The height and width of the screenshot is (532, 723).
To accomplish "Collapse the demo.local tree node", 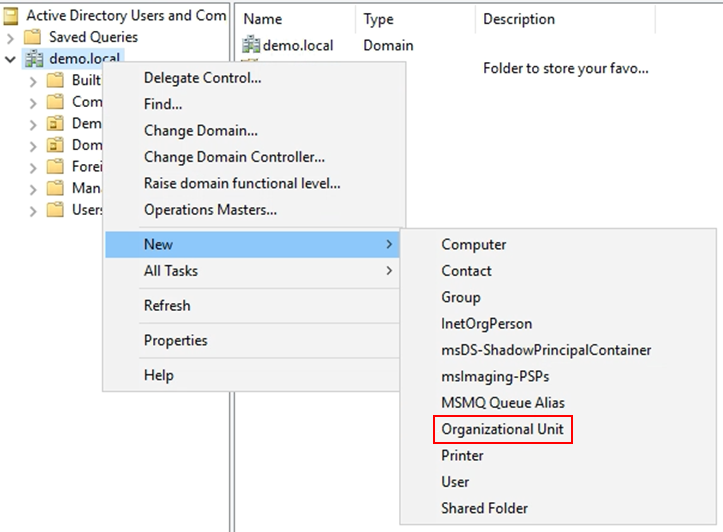I will pyautogui.click(x=11, y=59).
